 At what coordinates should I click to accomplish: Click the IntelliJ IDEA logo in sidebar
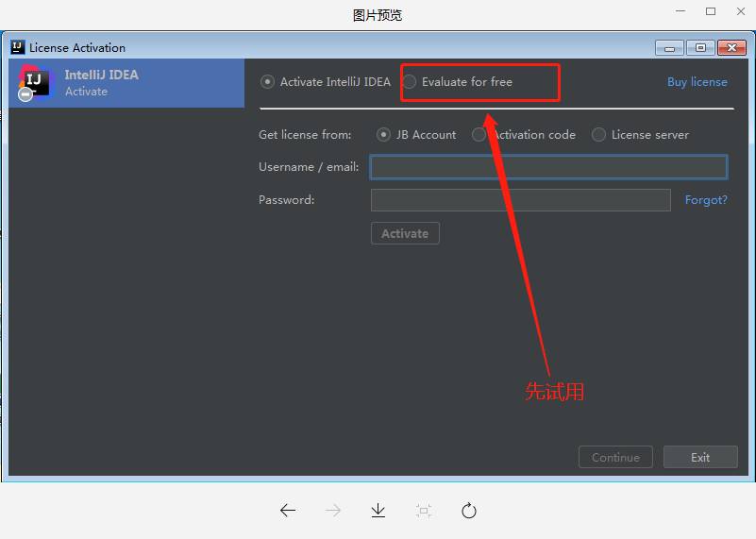pyautogui.click(x=34, y=83)
